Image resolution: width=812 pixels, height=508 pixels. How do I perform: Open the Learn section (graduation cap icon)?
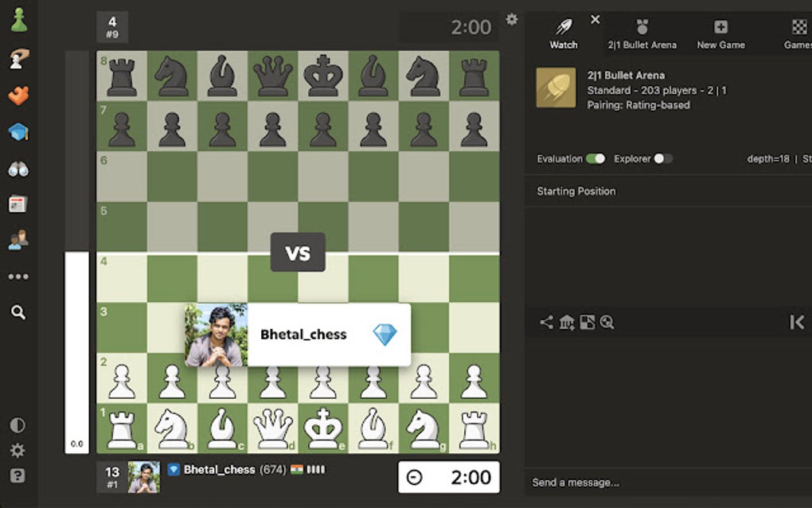pos(19,131)
